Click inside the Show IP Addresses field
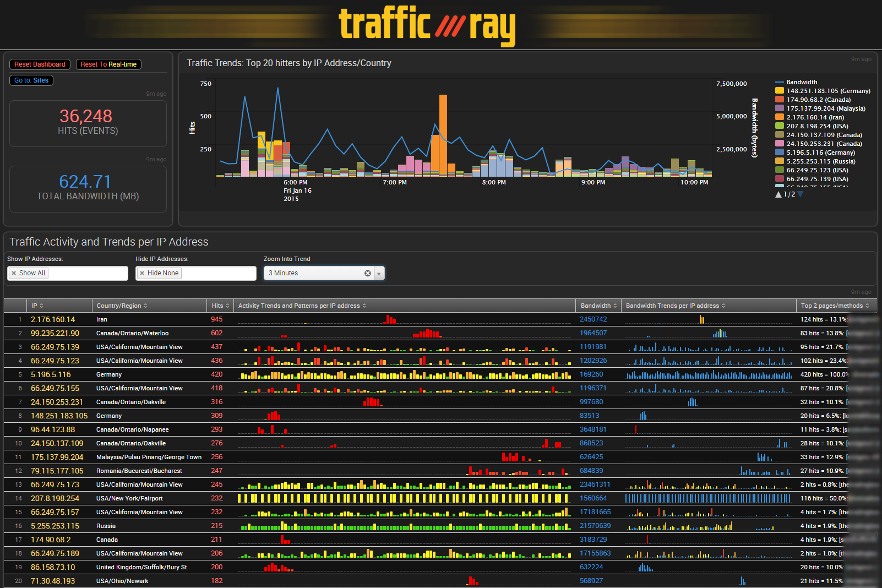 (x=68, y=274)
